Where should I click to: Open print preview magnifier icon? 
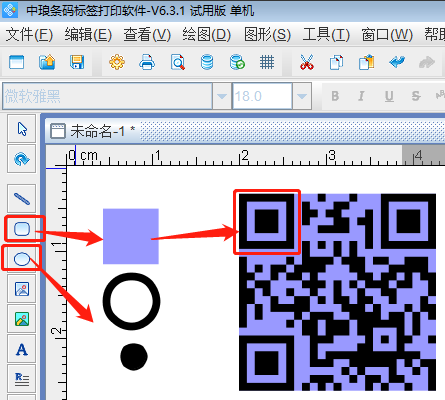pos(178,62)
